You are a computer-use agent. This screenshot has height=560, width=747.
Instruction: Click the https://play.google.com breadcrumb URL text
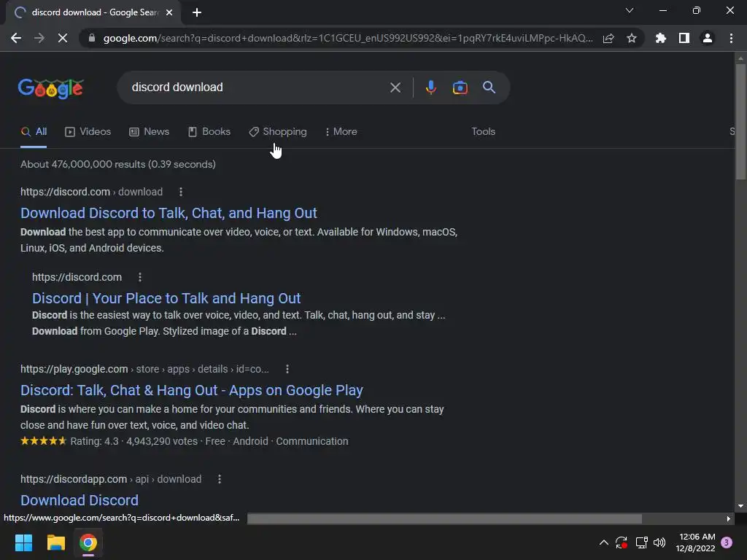144,369
